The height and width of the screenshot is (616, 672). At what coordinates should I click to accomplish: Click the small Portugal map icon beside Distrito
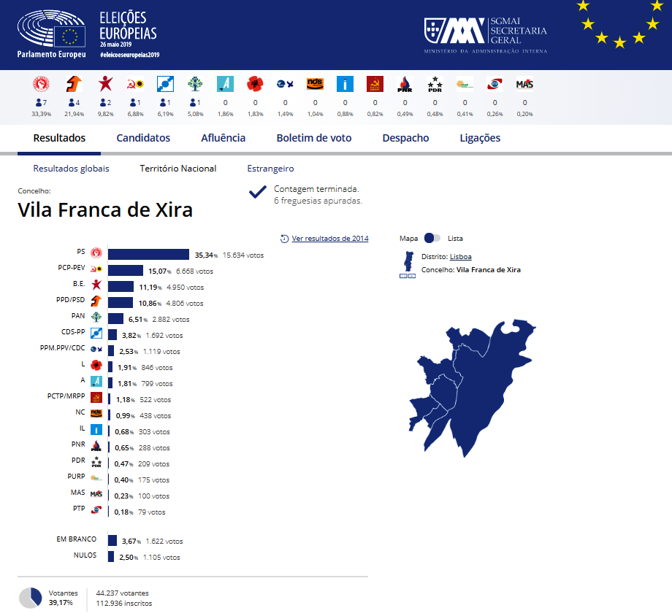pos(407,263)
